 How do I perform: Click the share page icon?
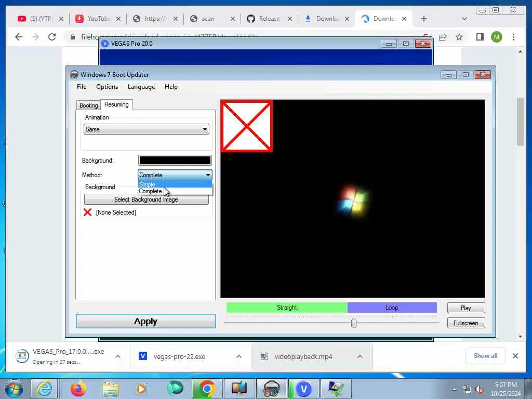(x=443, y=37)
